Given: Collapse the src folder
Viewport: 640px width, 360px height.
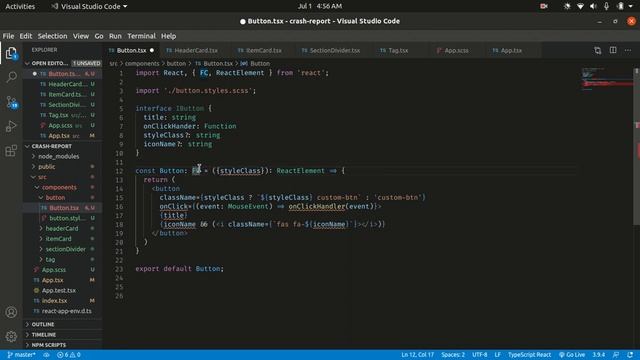Looking at the screenshot, I should coord(62,177).
